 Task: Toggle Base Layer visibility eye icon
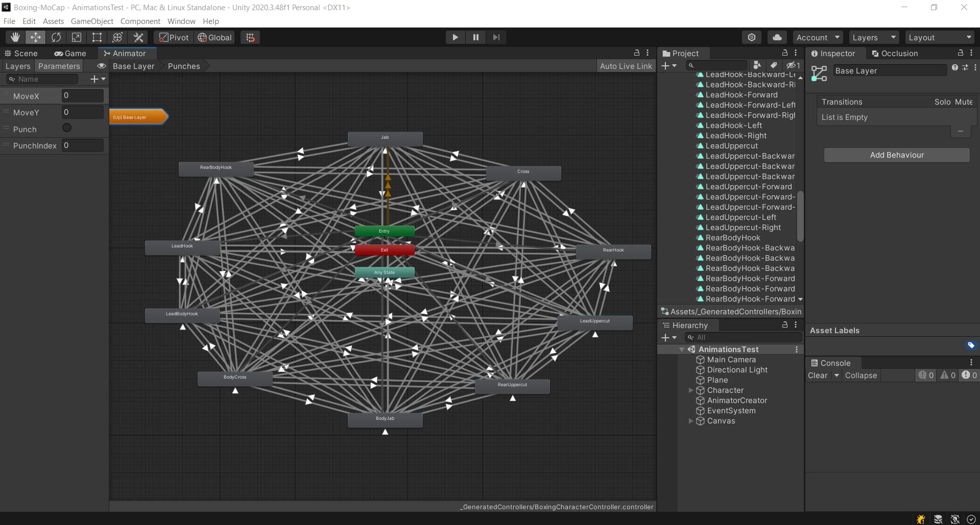[102, 66]
